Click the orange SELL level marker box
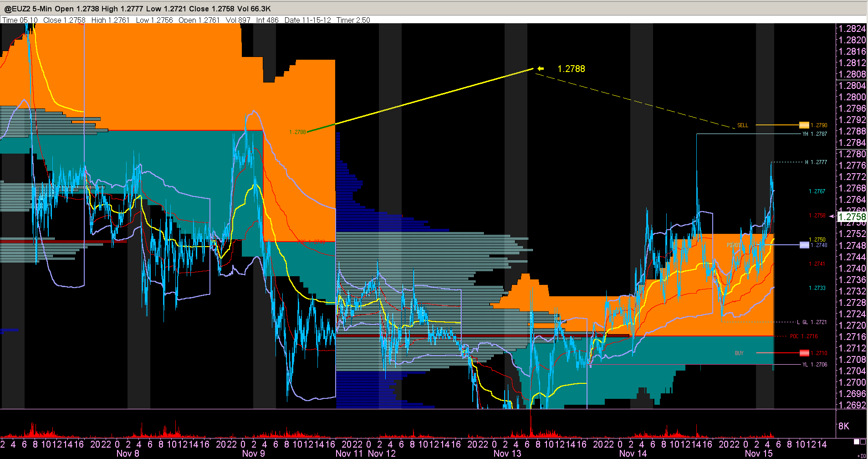 pyautogui.click(x=804, y=125)
